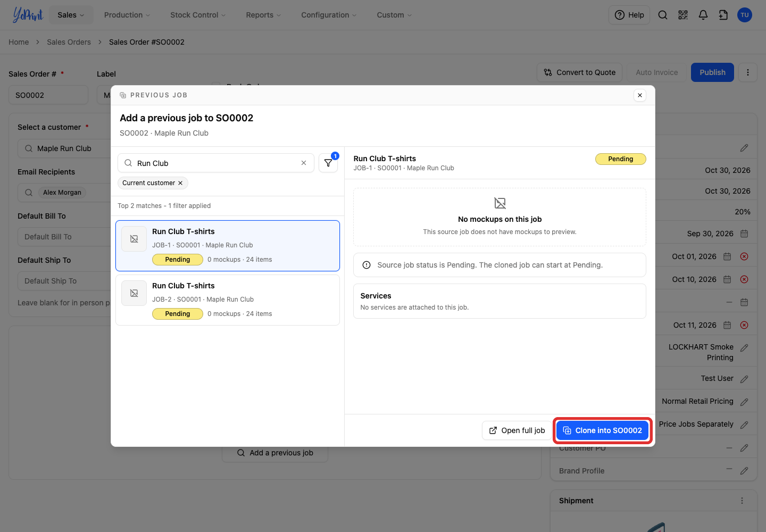Open full job in new view
The height and width of the screenshot is (532, 766).
tap(517, 430)
